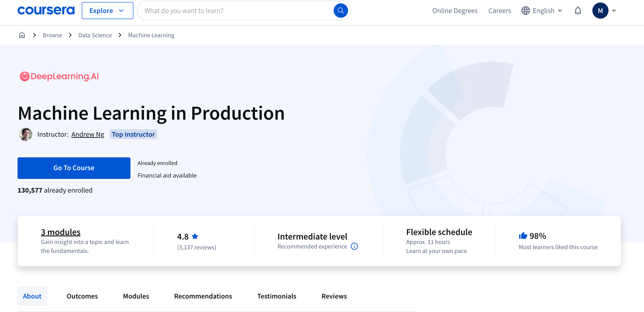Click the Coursera logo
This screenshot has height=312, width=644.
pyautogui.click(x=46, y=11)
